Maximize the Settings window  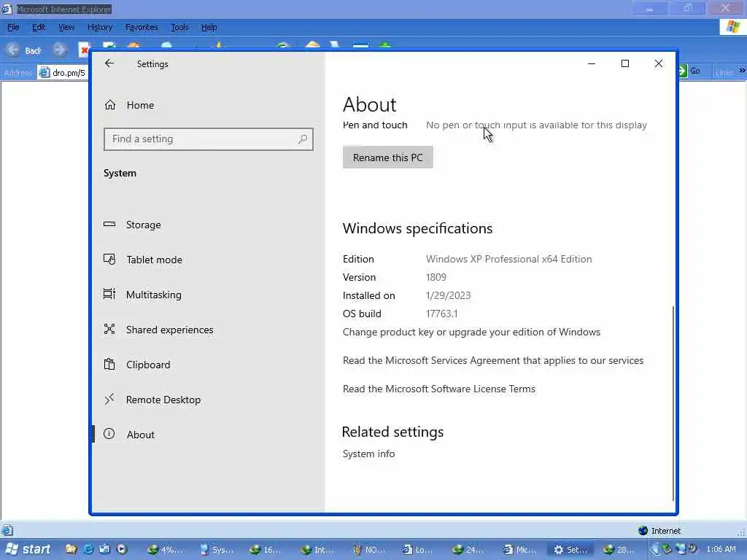[625, 63]
